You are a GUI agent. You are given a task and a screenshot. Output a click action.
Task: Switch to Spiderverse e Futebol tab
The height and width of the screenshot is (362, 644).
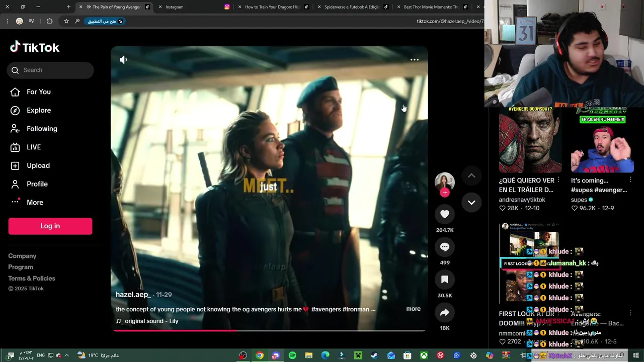point(352,7)
